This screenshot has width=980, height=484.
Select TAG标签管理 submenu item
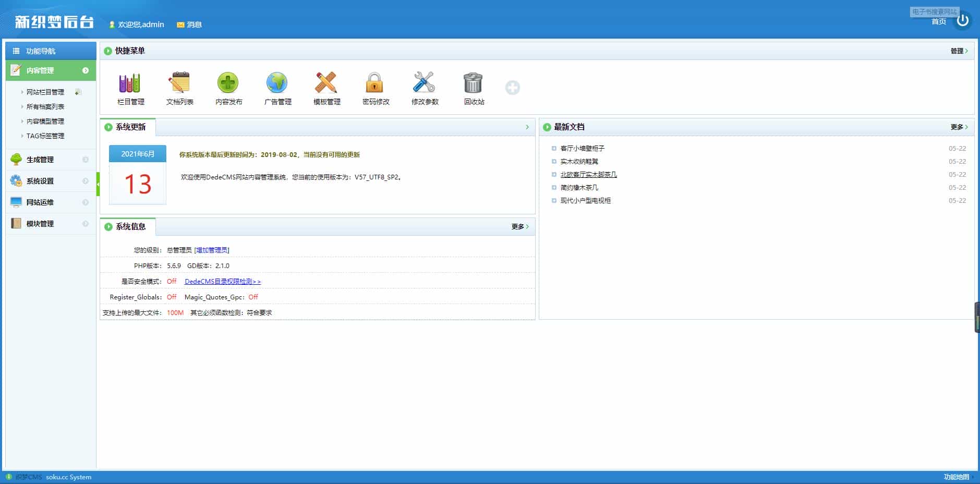pos(45,136)
